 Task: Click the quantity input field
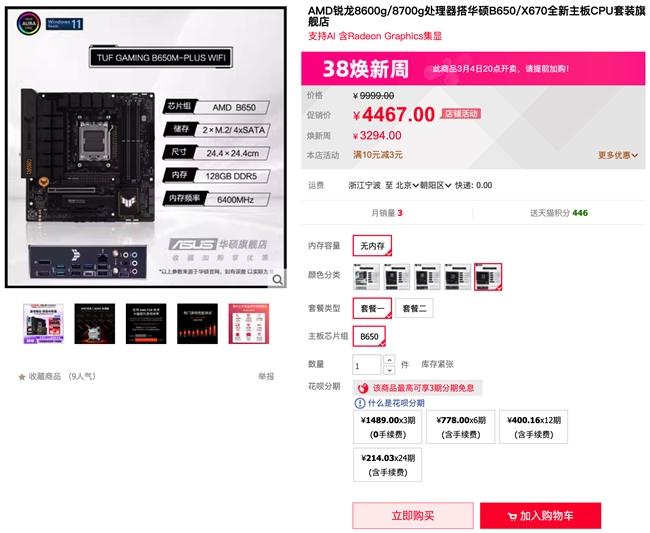tap(367, 365)
